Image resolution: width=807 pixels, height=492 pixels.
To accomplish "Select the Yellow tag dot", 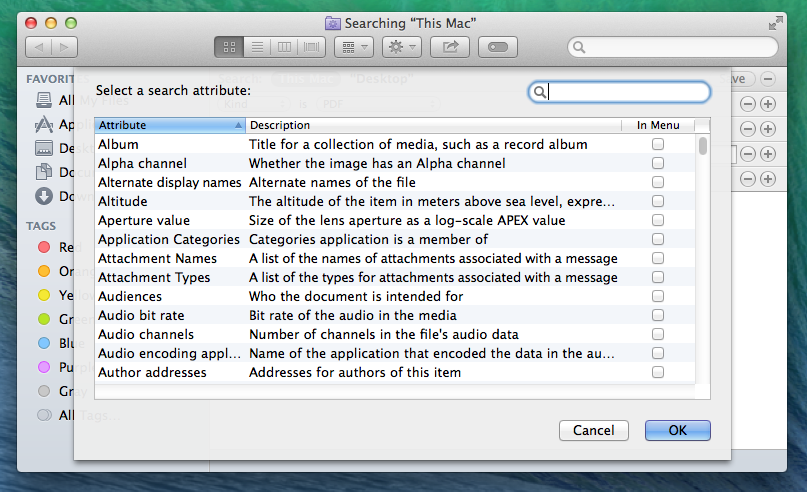I will [44, 295].
